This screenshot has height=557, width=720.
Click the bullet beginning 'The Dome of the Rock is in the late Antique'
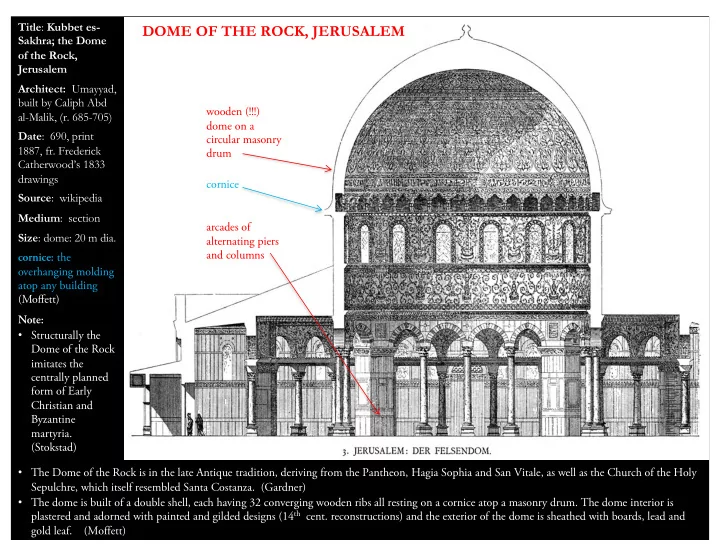click(x=359, y=480)
